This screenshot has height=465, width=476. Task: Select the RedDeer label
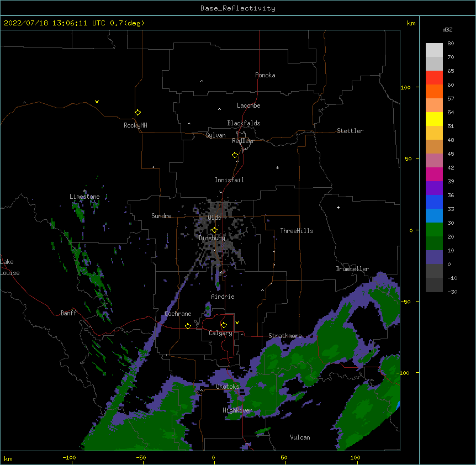pos(243,141)
